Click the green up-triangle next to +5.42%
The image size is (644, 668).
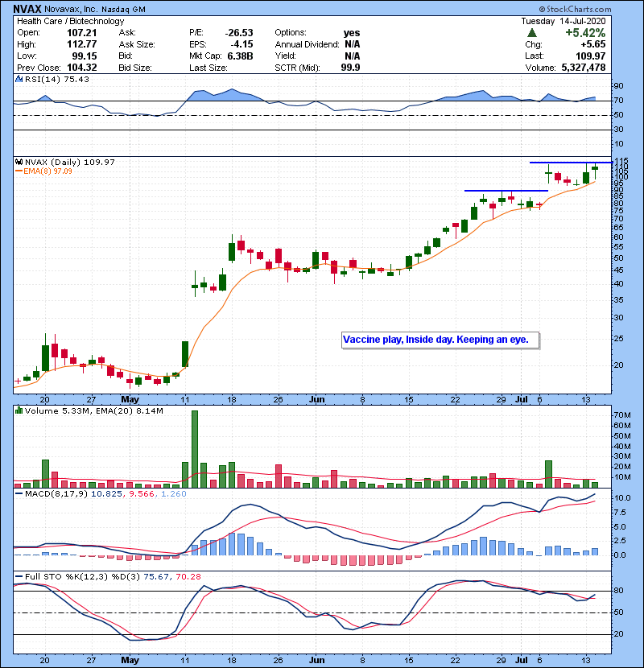click(x=531, y=32)
